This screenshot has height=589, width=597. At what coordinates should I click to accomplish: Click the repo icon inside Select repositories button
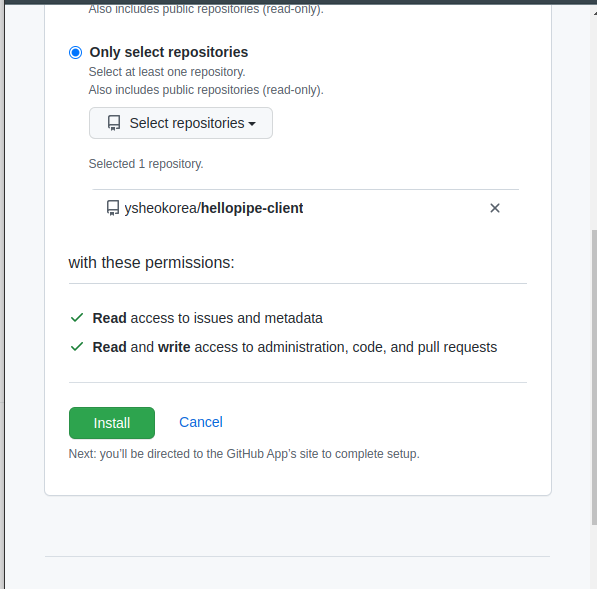tap(114, 123)
